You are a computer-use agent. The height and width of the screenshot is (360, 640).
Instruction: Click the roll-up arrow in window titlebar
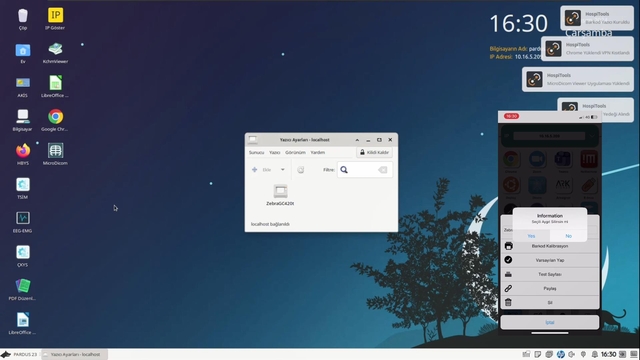pos(357,140)
